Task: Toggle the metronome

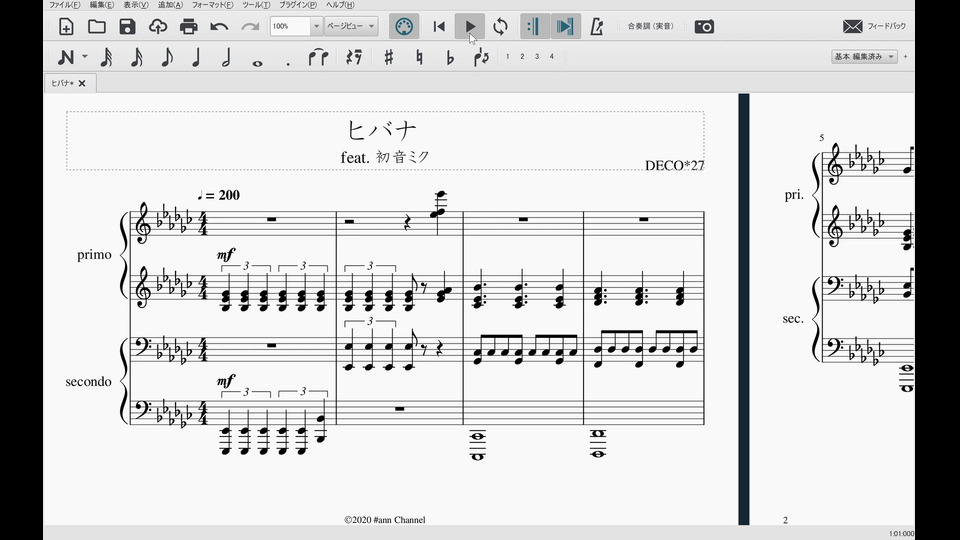Action: pyautogui.click(x=597, y=26)
